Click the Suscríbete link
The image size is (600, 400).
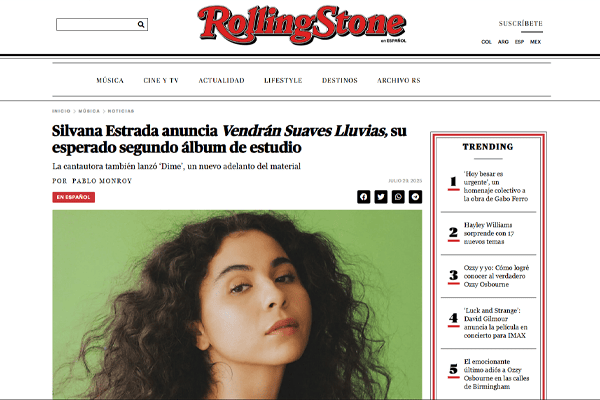521,23
